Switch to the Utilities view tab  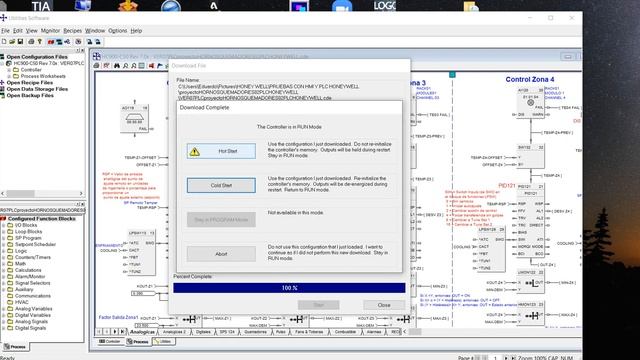point(164,341)
